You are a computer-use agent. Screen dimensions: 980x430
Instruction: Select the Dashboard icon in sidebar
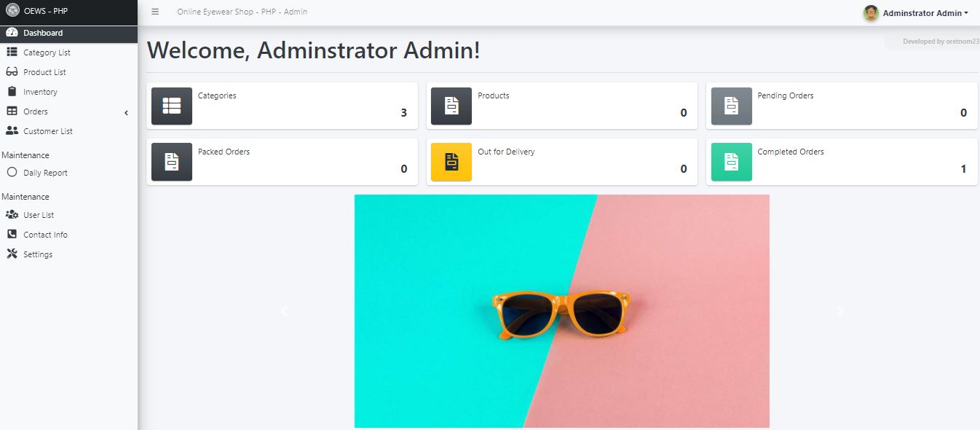coord(12,32)
